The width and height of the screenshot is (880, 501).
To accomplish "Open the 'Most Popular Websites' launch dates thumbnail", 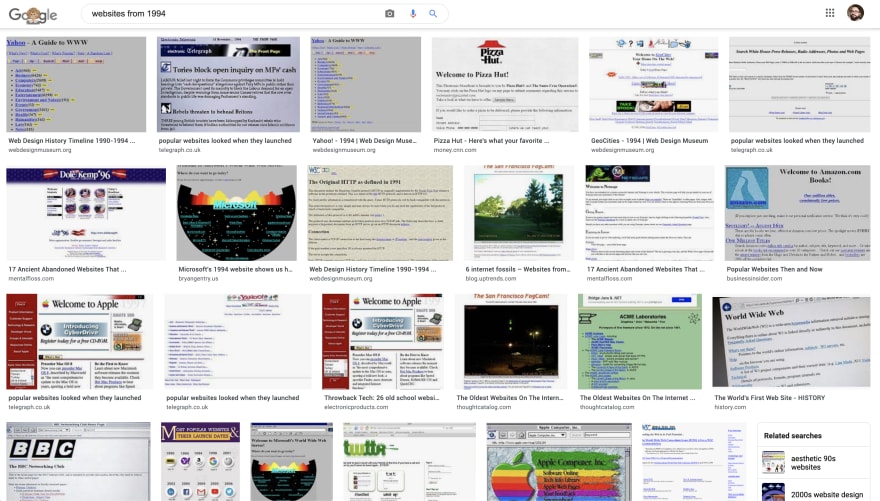I will coord(200,462).
